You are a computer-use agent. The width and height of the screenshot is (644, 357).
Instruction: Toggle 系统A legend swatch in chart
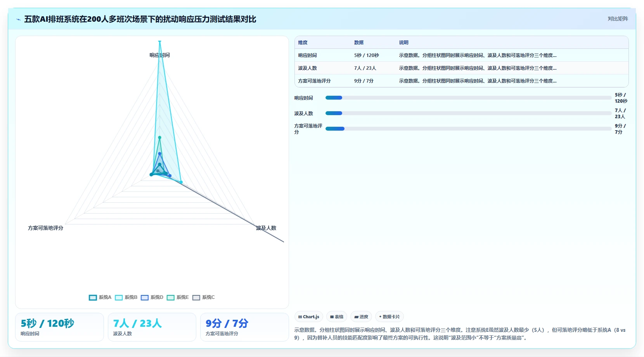pyautogui.click(x=93, y=298)
